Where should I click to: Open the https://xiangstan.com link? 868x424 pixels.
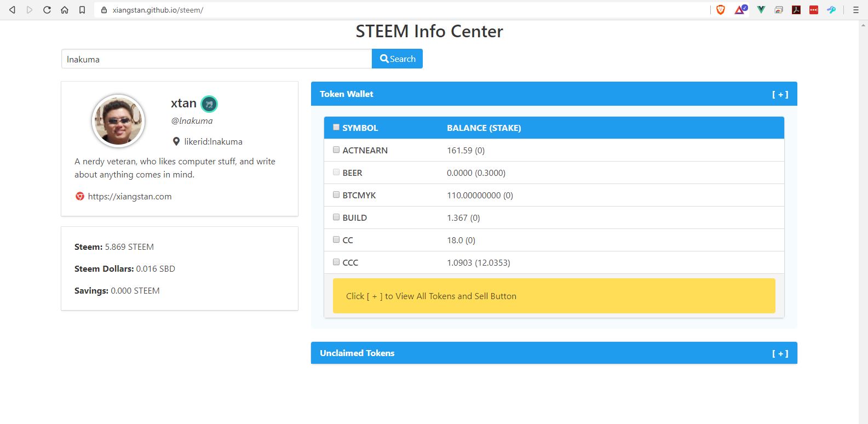point(130,196)
